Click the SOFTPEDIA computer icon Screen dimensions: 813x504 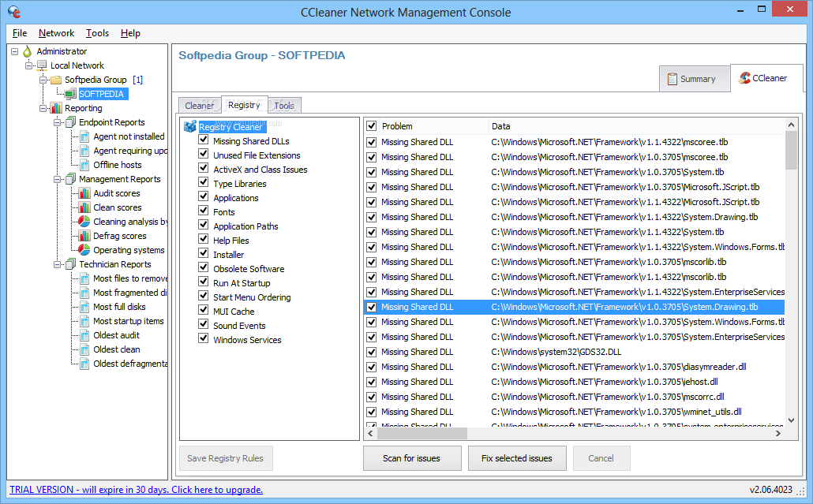tap(70, 94)
